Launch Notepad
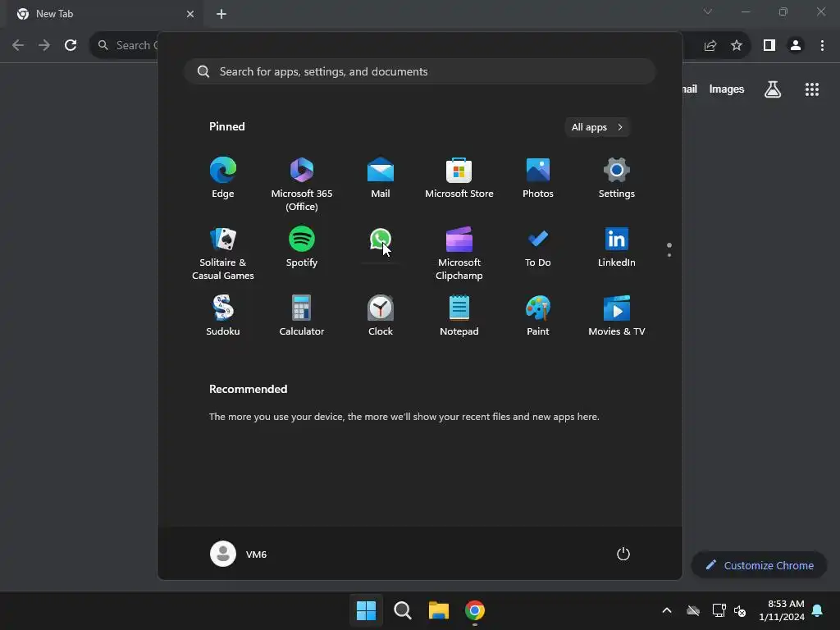840x630 pixels. [x=459, y=316]
